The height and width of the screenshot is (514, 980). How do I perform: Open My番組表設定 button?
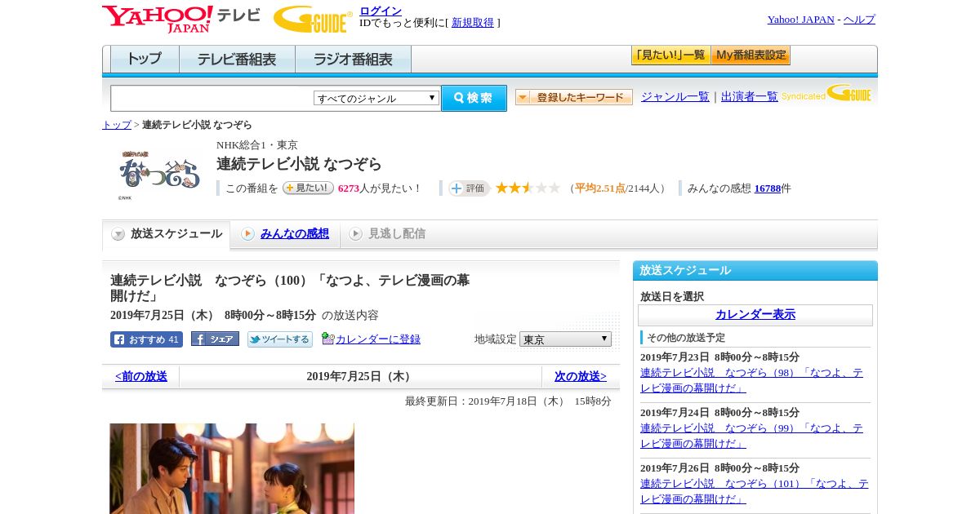pyautogui.click(x=751, y=55)
